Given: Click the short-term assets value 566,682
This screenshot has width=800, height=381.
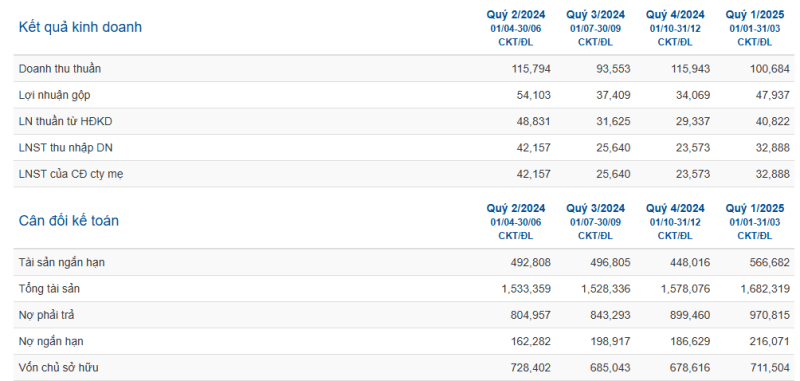Looking at the screenshot, I should 770,263.
